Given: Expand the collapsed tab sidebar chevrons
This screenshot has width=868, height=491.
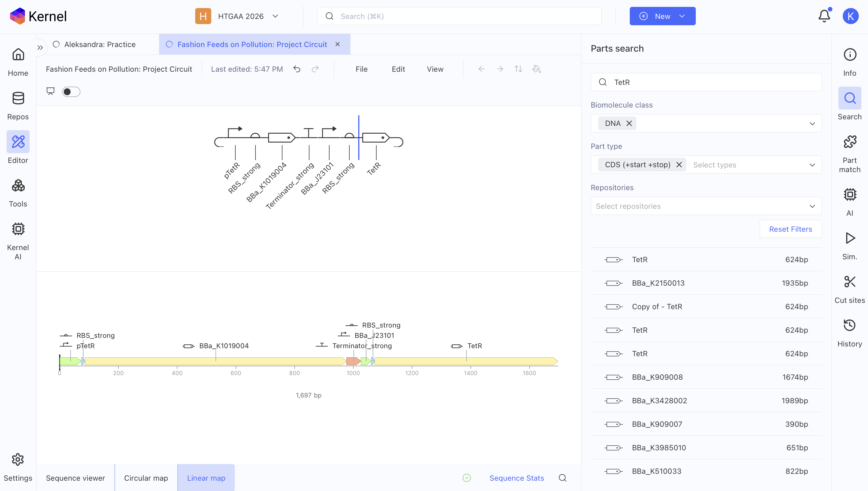Looking at the screenshot, I should (40, 48).
